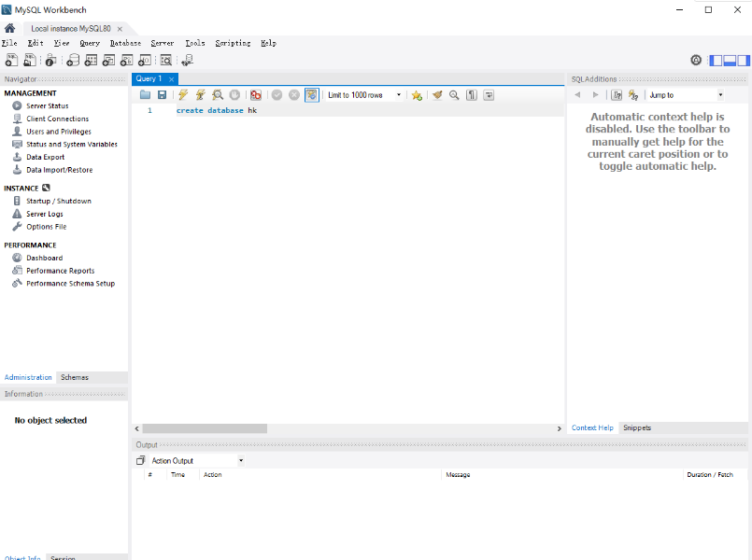
Task: Execute the SQL statement with lightning icon
Action: pyautogui.click(x=183, y=95)
